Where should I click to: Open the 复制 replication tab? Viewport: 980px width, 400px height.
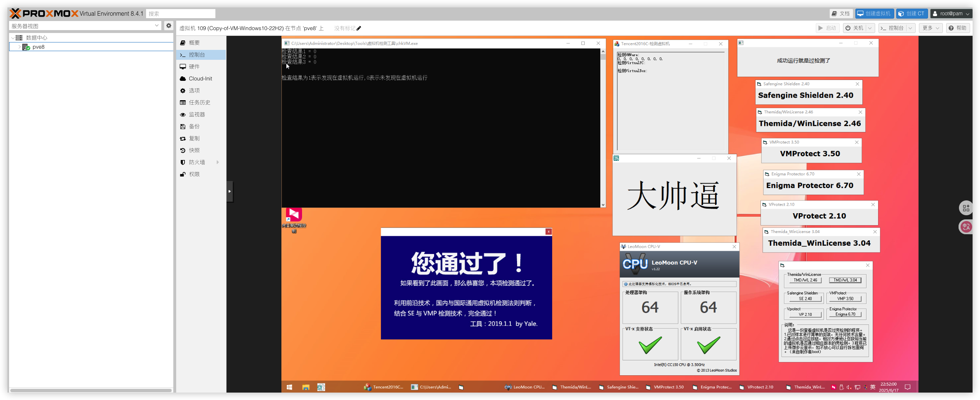pyautogui.click(x=201, y=138)
